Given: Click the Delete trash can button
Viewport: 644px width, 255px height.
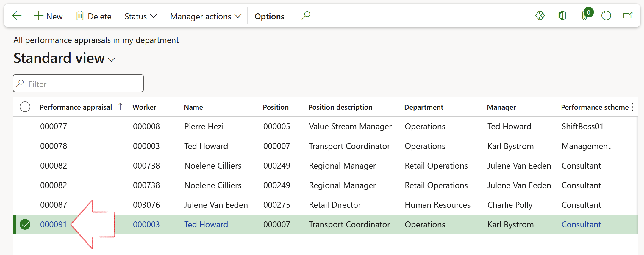Looking at the screenshot, I should [x=94, y=16].
